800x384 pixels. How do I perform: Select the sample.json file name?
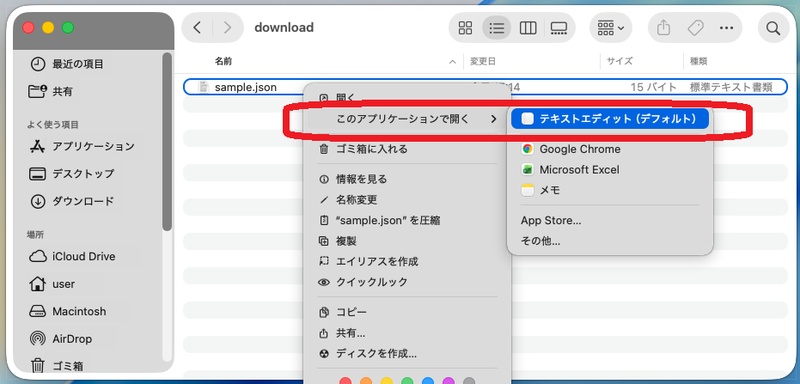coord(245,87)
